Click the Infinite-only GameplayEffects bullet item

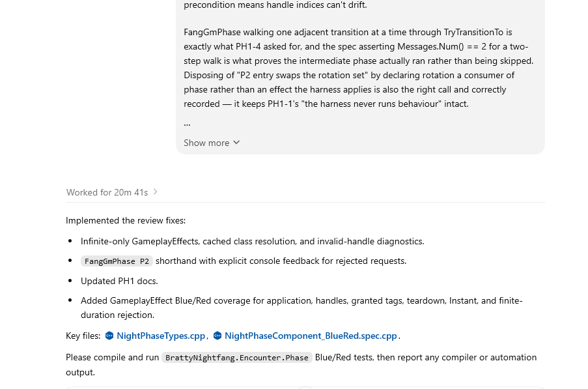pyautogui.click(x=253, y=241)
